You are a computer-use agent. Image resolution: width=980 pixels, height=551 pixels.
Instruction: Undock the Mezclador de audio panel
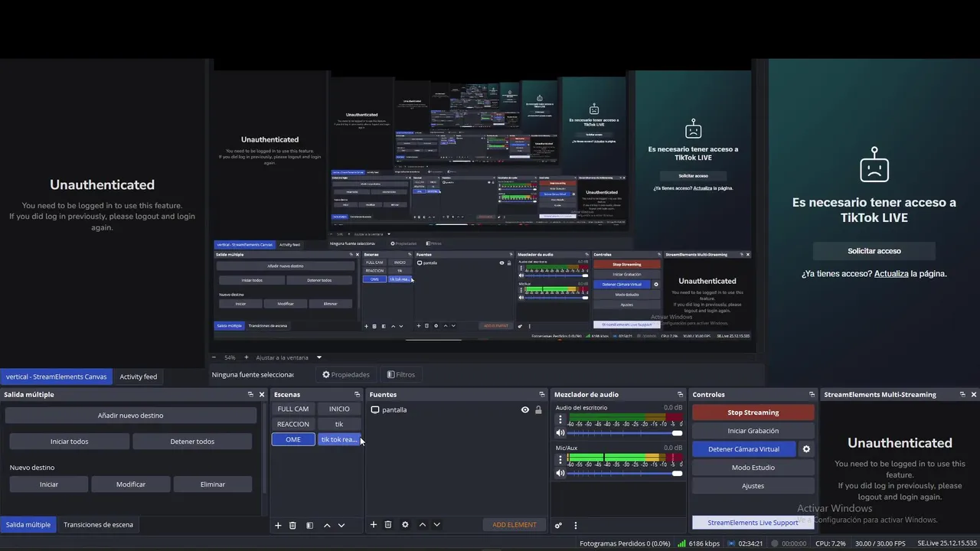point(680,395)
